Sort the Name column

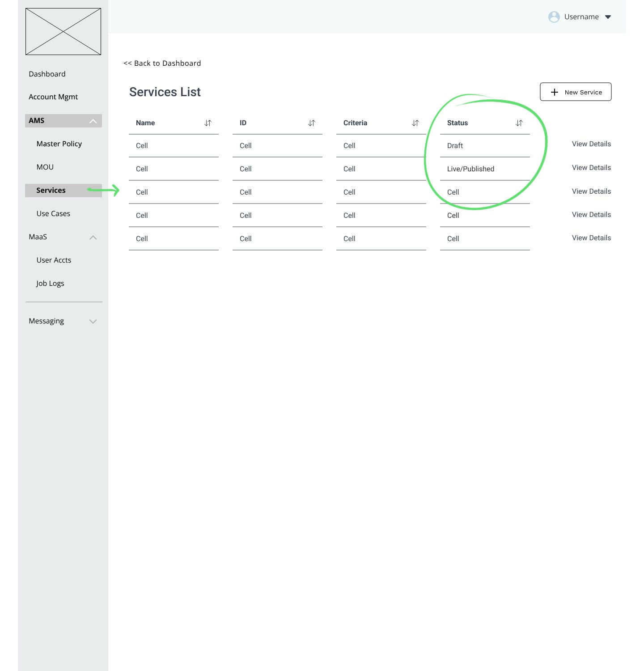(x=208, y=123)
